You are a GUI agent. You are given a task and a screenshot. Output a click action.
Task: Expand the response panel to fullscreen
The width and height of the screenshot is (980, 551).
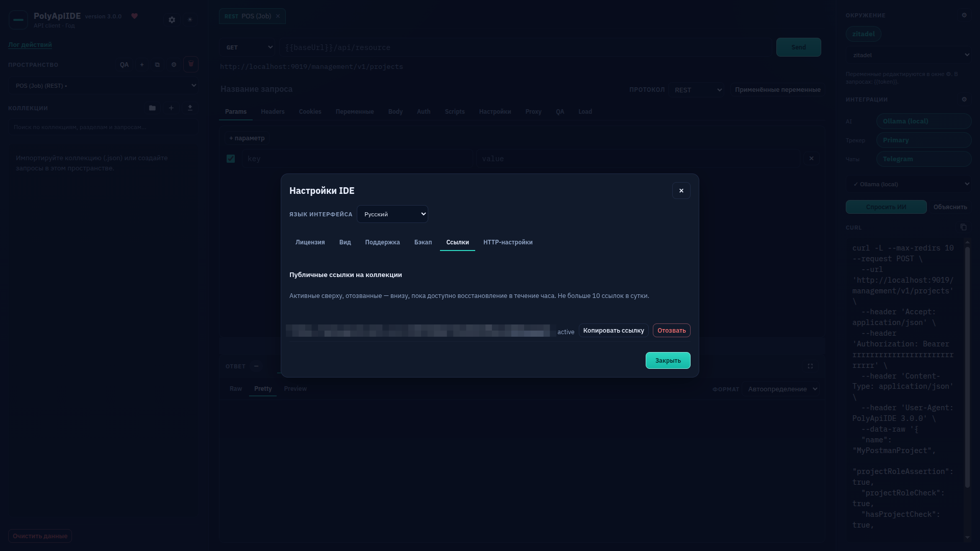810,366
